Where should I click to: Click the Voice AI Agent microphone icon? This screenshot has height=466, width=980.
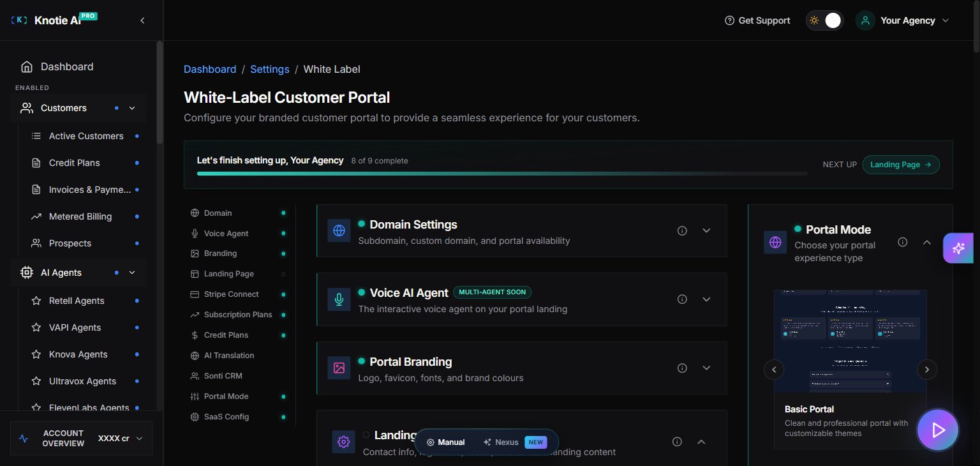pyautogui.click(x=339, y=299)
